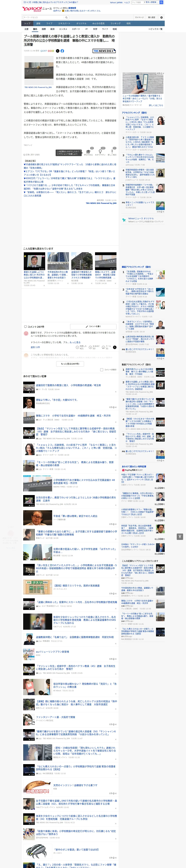Open the ヘルプ link at top
Screen dimensions: 186x868
point(127,2)
